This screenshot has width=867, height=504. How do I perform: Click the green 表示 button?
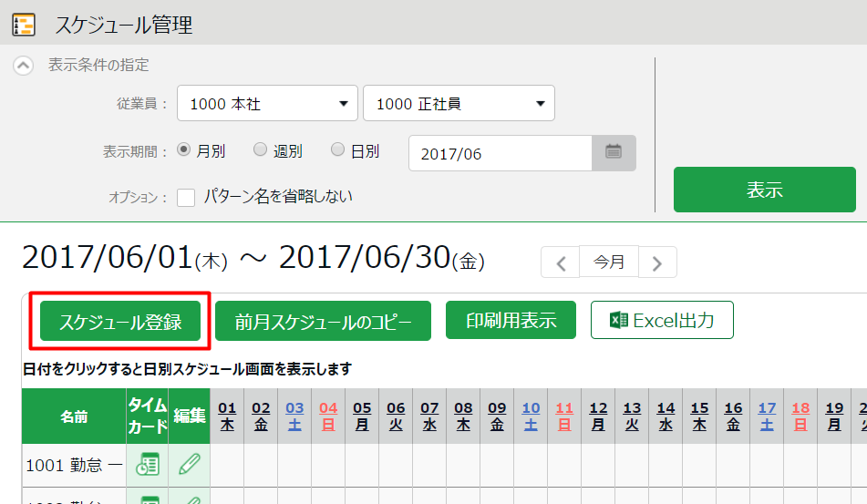click(764, 190)
